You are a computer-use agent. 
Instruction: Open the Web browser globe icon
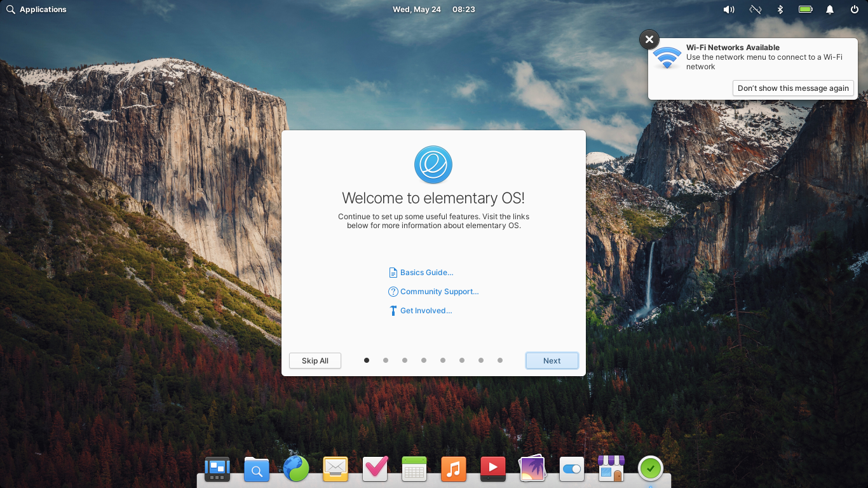[x=296, y=470]
